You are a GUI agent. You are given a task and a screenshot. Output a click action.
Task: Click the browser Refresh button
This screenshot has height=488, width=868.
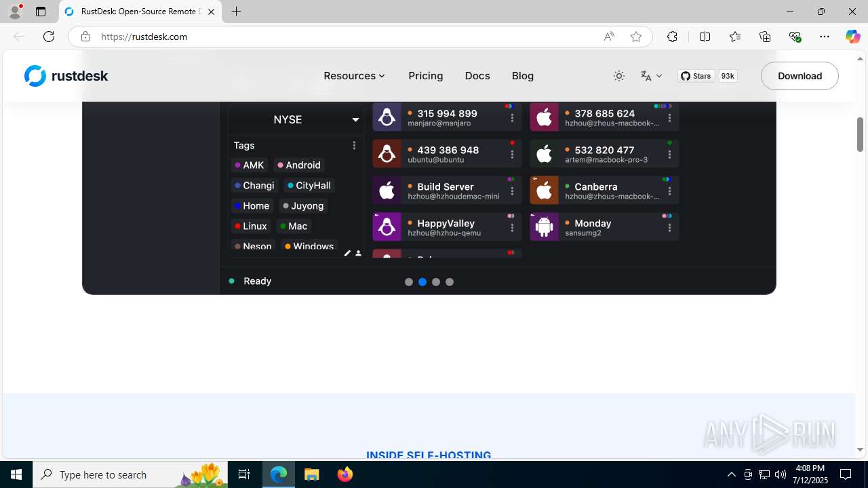49,37
